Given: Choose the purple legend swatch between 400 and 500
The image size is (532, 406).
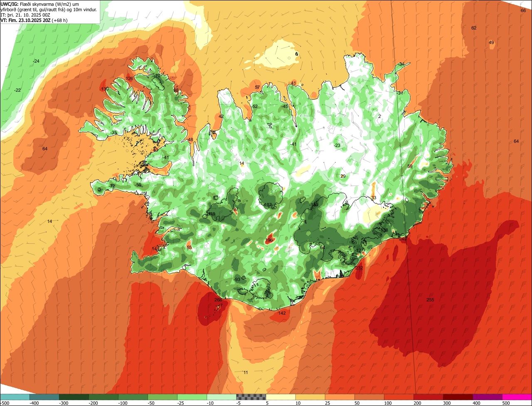Looking at the screenshot, I should click(488, 397).
